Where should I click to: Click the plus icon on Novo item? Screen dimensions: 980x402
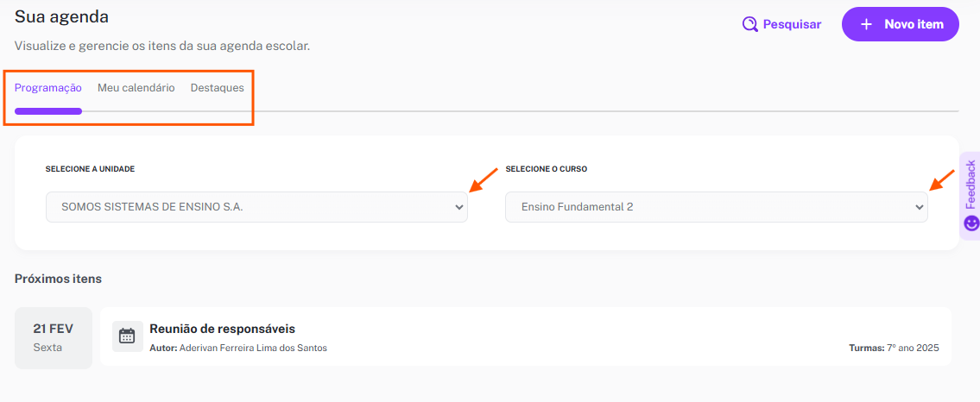(866, 24)
